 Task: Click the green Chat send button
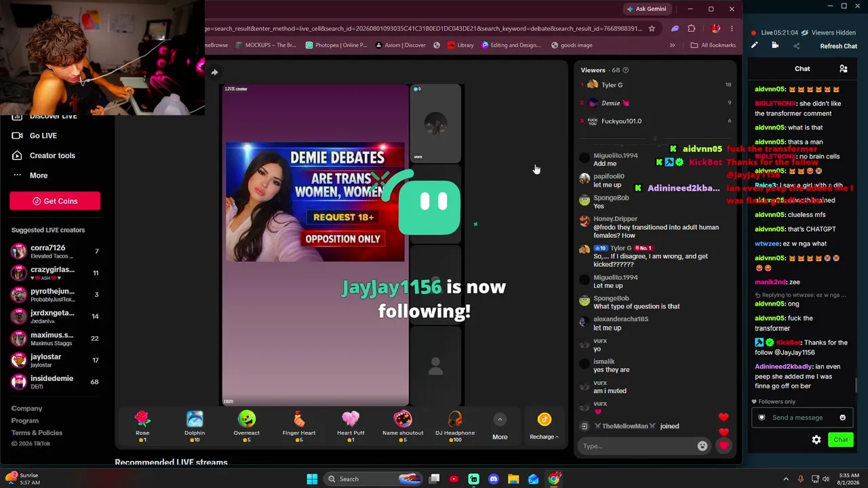click(841, 440)
